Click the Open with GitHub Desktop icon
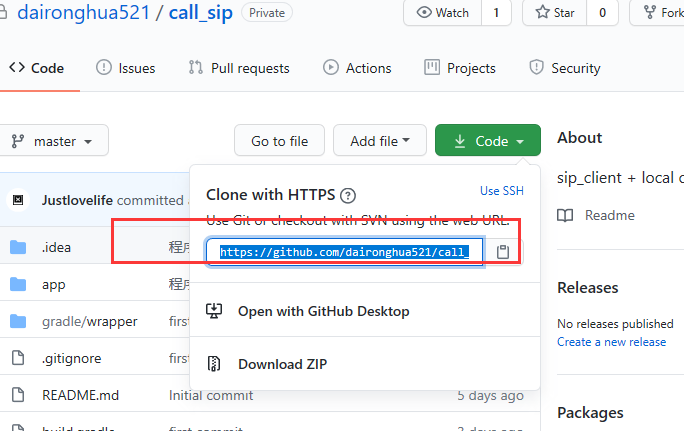The width and height of the screenshot is (684, 431). (x=214, y=311)
